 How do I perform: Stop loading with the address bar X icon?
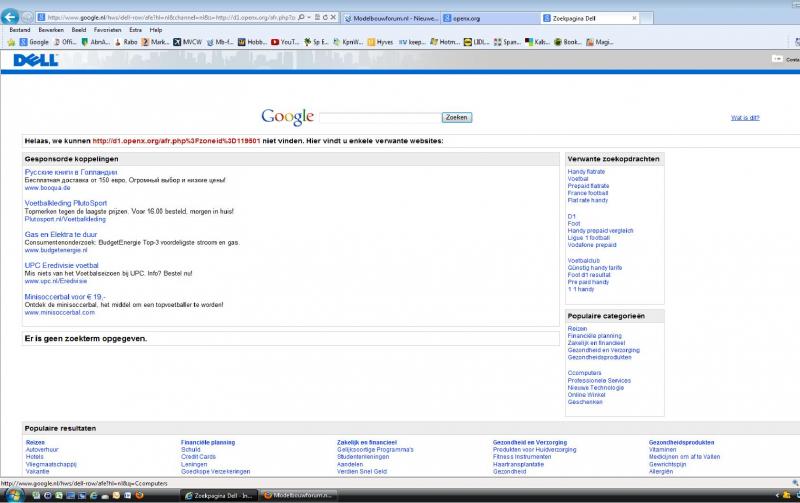(x=333, y=17)
